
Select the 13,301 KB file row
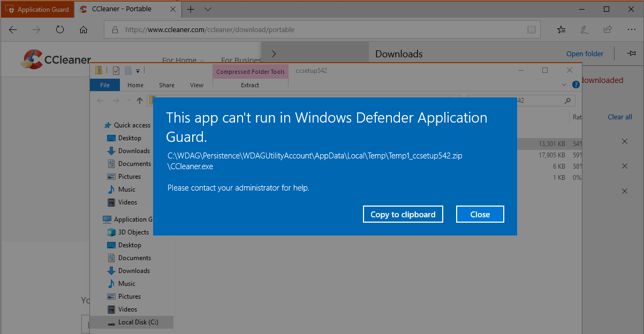550,143
